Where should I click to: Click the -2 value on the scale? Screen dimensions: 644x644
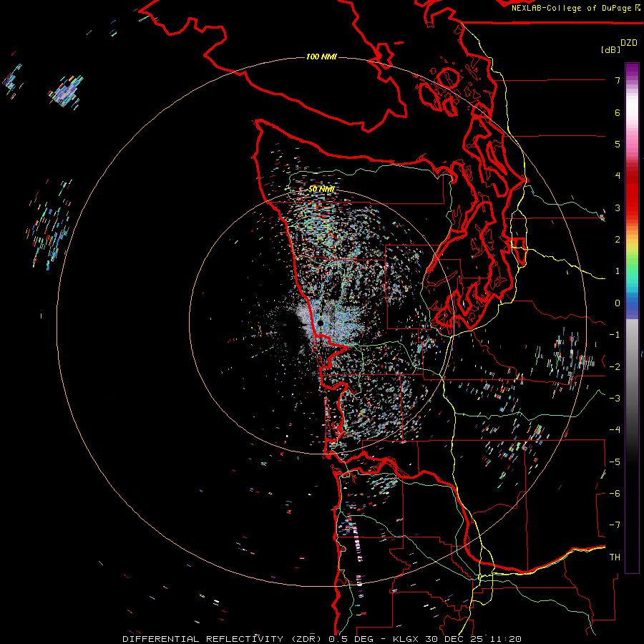[615, 366]
